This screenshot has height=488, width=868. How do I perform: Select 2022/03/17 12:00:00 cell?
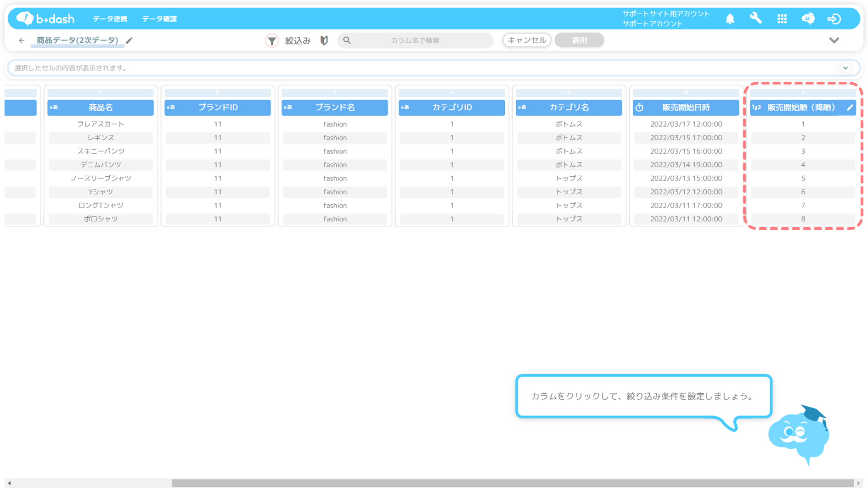[x=686, y=124]
